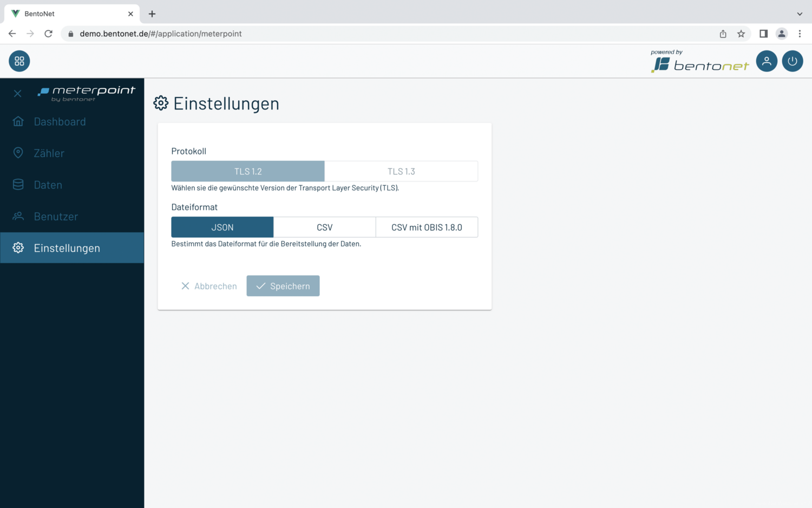Click the Protokoll label
The height and width of the screenshot is (508, 812).
(189, 151)
